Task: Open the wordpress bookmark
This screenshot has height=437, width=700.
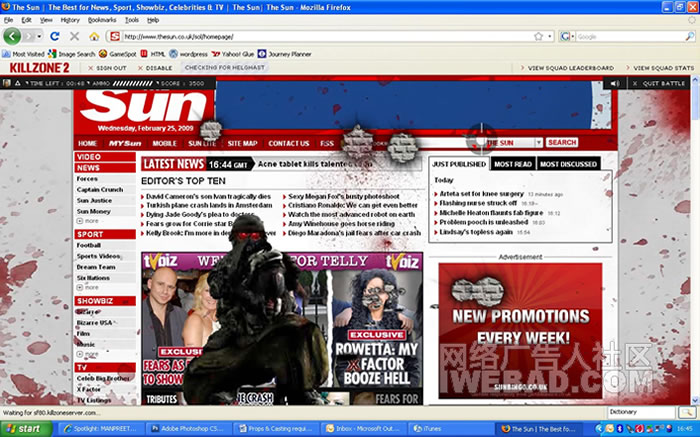Action: 188,54
